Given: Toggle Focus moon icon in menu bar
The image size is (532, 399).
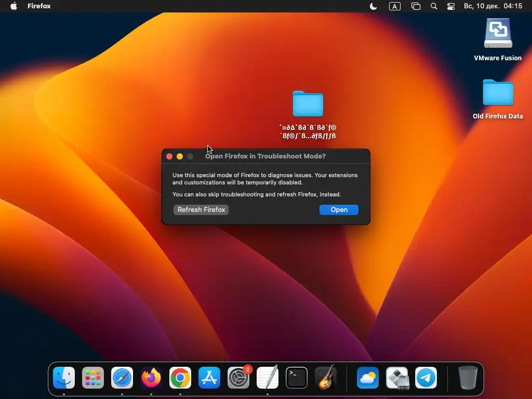Looking at the screenshot, I should (x=373, y=6).
